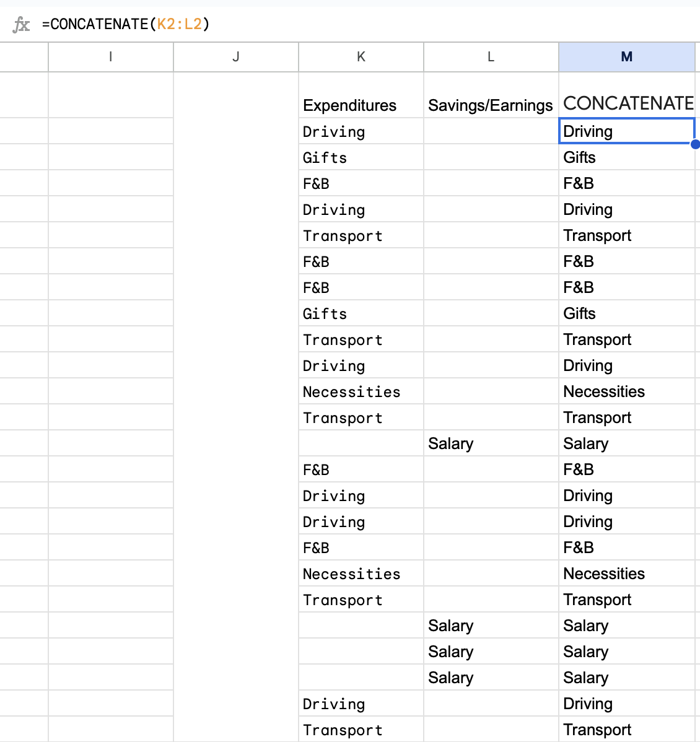Image resolution: width=700 pixels, height=742 pixels.
Task: Select the column K Gifts cell directly above Transport
Action: (361, 313)
